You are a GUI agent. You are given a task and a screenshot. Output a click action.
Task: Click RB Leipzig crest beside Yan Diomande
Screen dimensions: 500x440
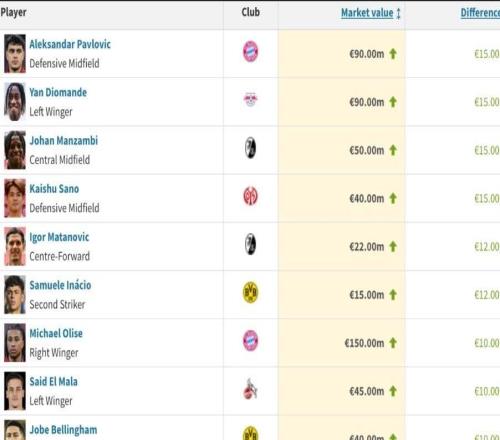point(250,99)
